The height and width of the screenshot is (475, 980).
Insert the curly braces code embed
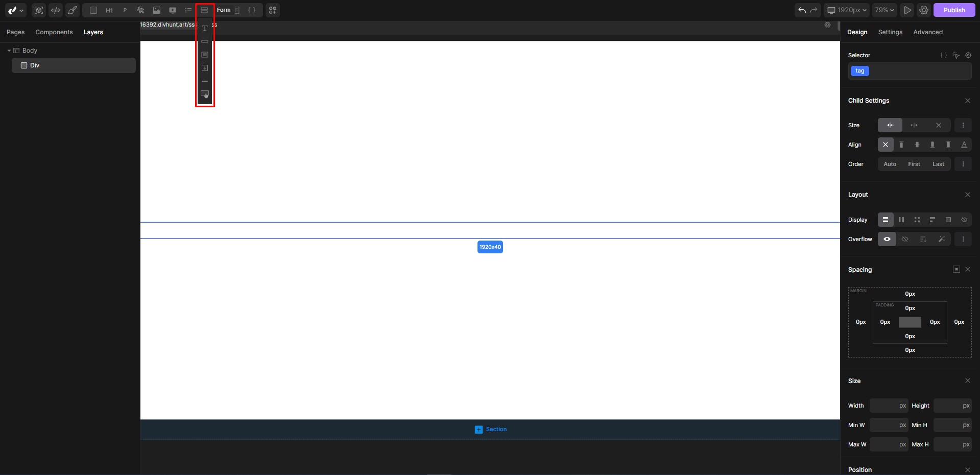point(252,10)
